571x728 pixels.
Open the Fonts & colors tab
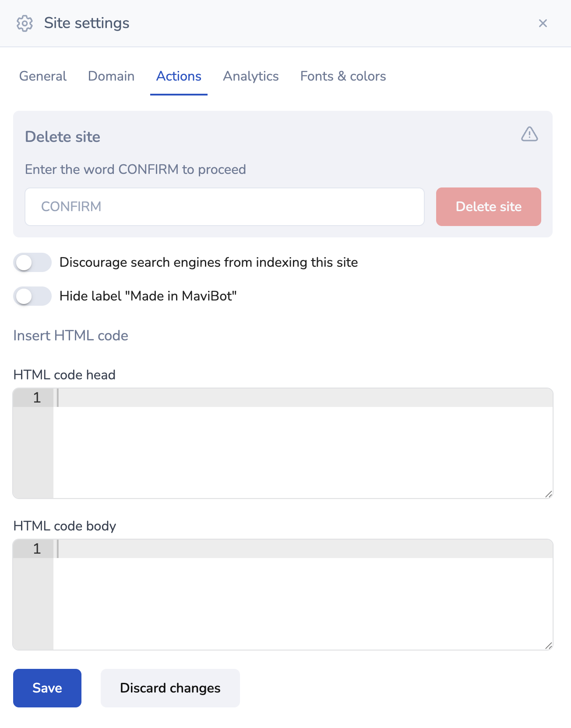[x=343, y=76]
